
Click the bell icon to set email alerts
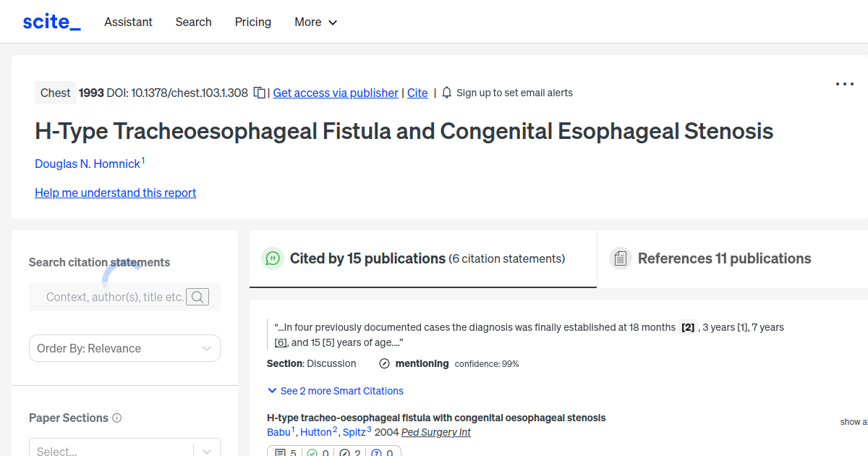coord(446,93)
